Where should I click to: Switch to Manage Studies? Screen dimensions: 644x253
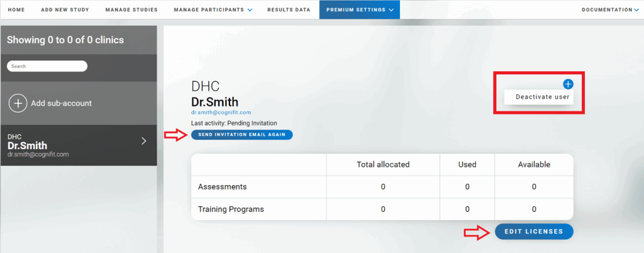click(131, 10)
